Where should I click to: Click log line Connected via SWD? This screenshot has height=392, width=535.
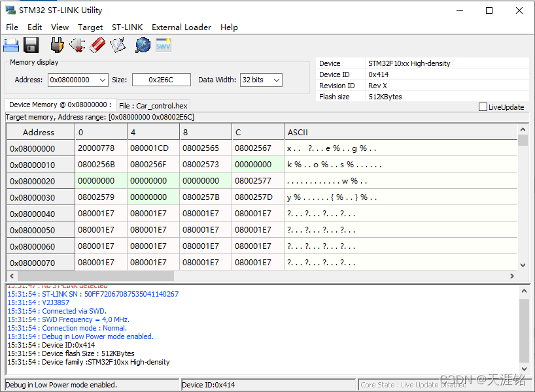point(57,311)
